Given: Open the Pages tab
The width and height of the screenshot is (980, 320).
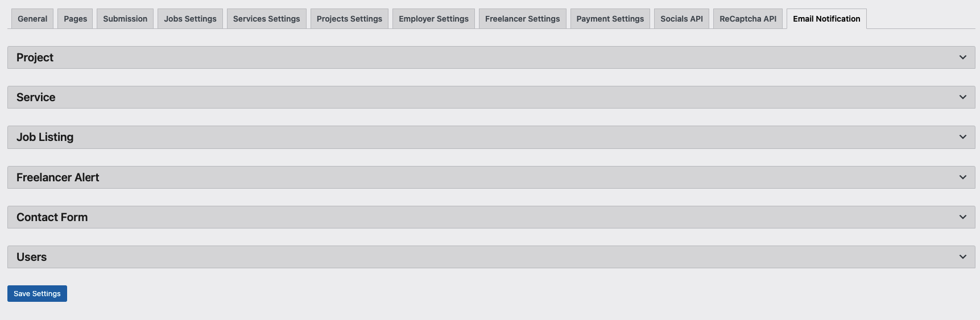Looking at the screenshot, I should coord(75,19).
